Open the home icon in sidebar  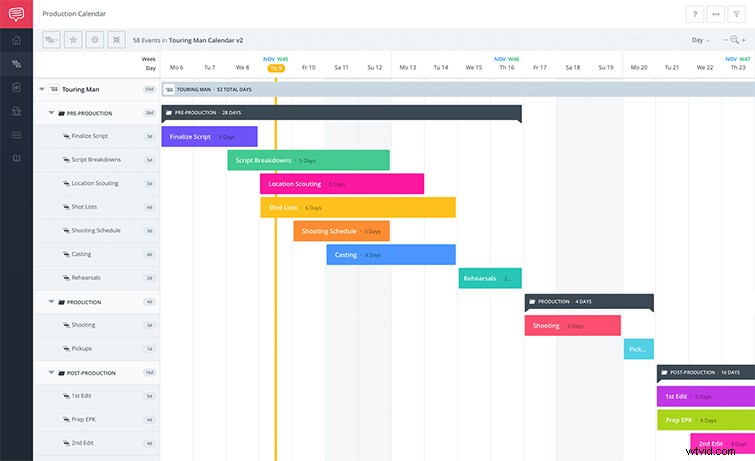pos(16,40)
